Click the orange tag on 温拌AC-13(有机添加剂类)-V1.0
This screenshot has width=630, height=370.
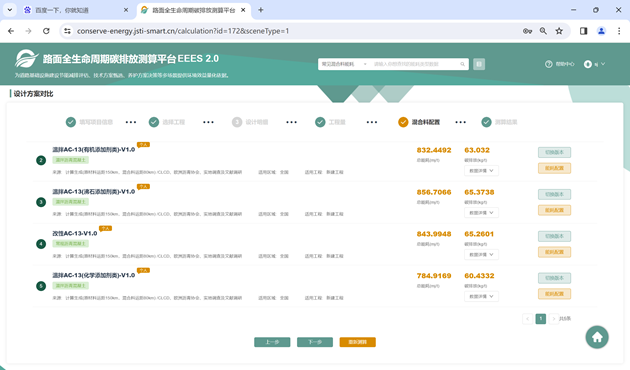coord(143,145)
